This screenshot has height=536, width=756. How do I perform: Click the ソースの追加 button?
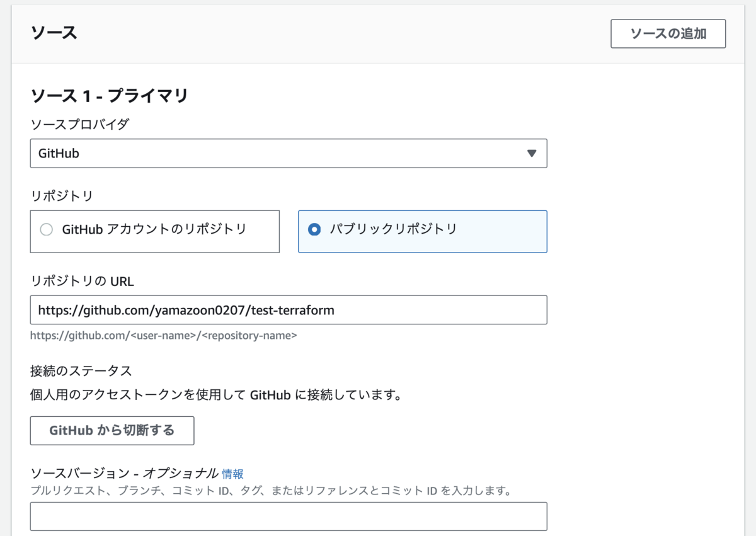[x=668, y=34]
